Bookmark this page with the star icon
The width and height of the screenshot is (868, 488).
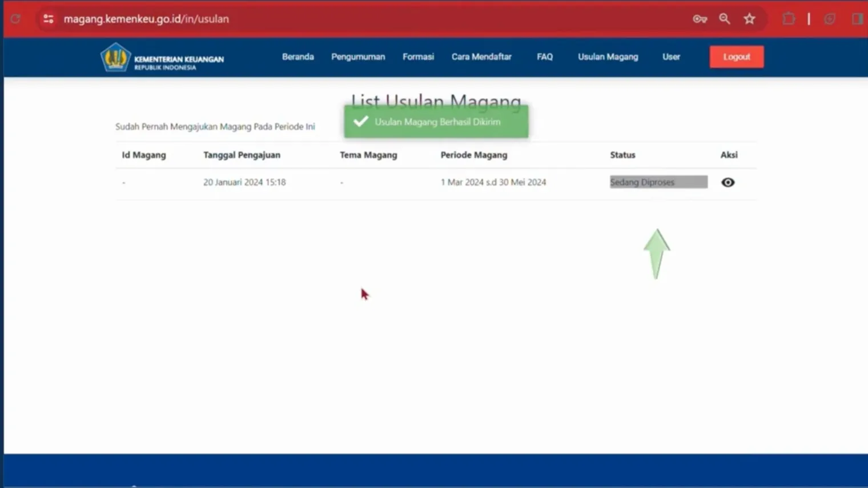749,19
